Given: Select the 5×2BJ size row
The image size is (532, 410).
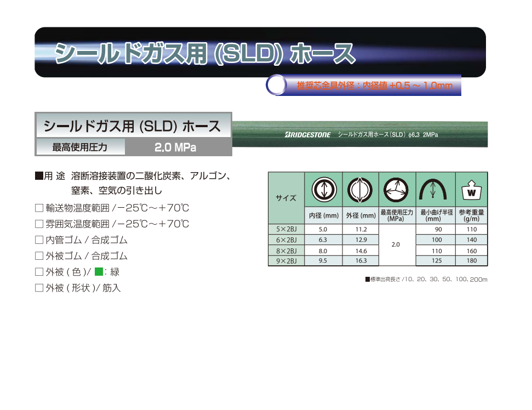Looking at the screenshot, I should pos(285,230).
